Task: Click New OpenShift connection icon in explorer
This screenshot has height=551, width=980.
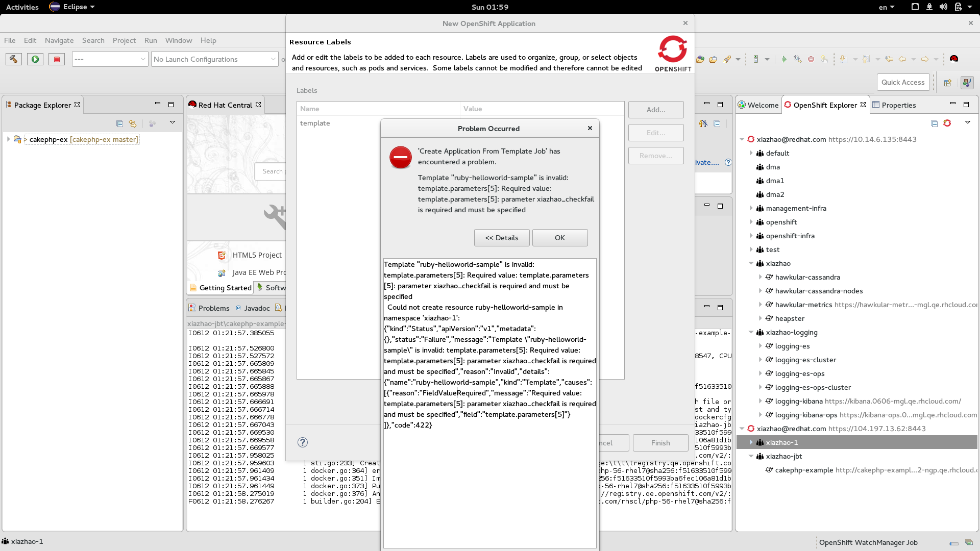Action: tap(947, 123)
